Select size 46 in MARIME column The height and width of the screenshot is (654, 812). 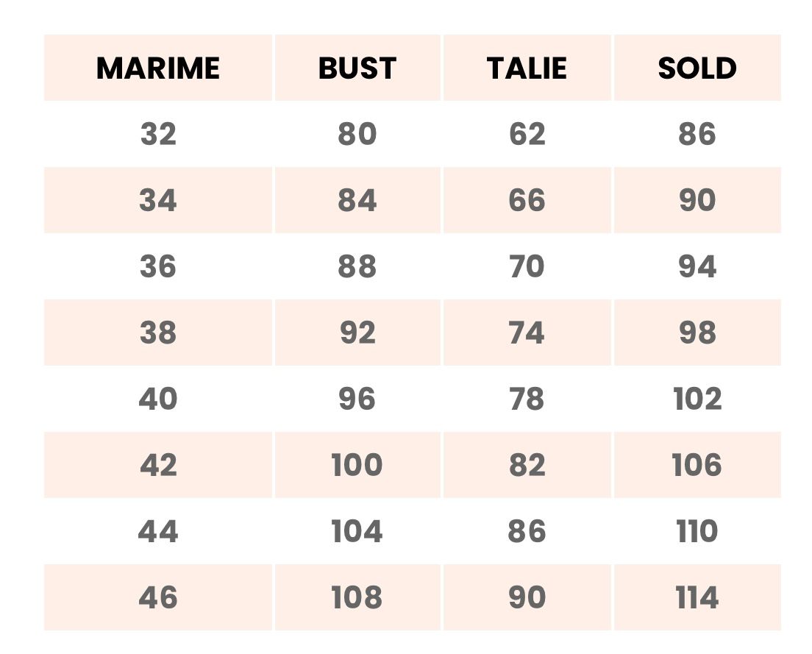coord(158,597)
